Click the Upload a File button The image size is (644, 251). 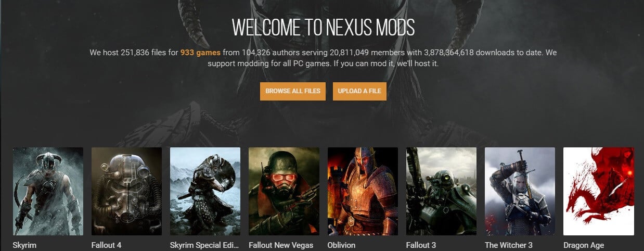359,91
